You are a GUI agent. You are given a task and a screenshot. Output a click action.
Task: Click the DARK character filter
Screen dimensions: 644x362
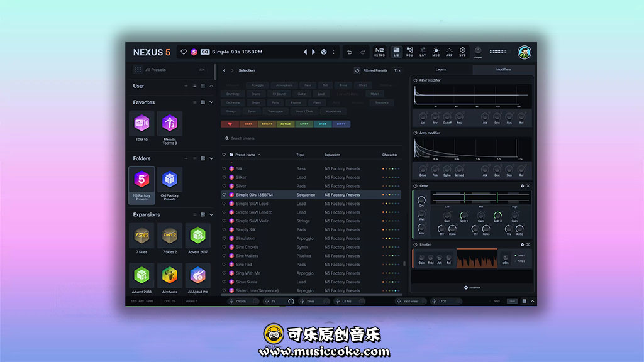(248, 124)
